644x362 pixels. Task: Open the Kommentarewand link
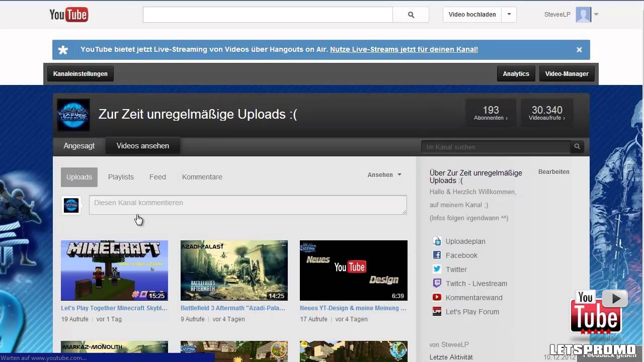(474, 298)
